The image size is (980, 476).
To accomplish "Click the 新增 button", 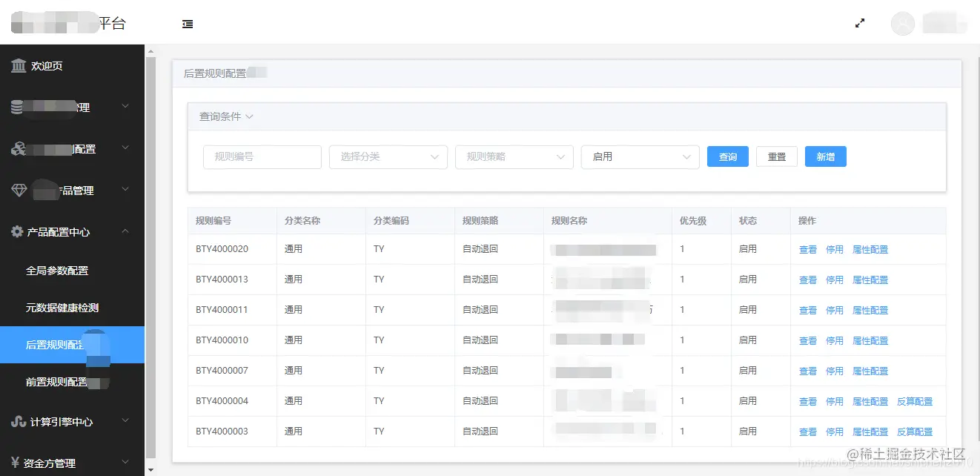I will (x=825, y=156).
